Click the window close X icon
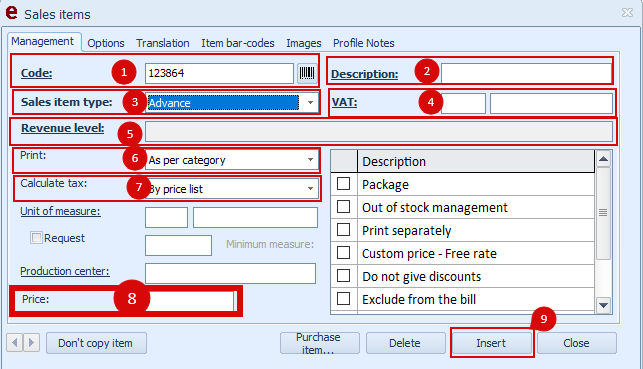Image resolution: width=643 pixels, height=369 pixels. tap(627, 13)
